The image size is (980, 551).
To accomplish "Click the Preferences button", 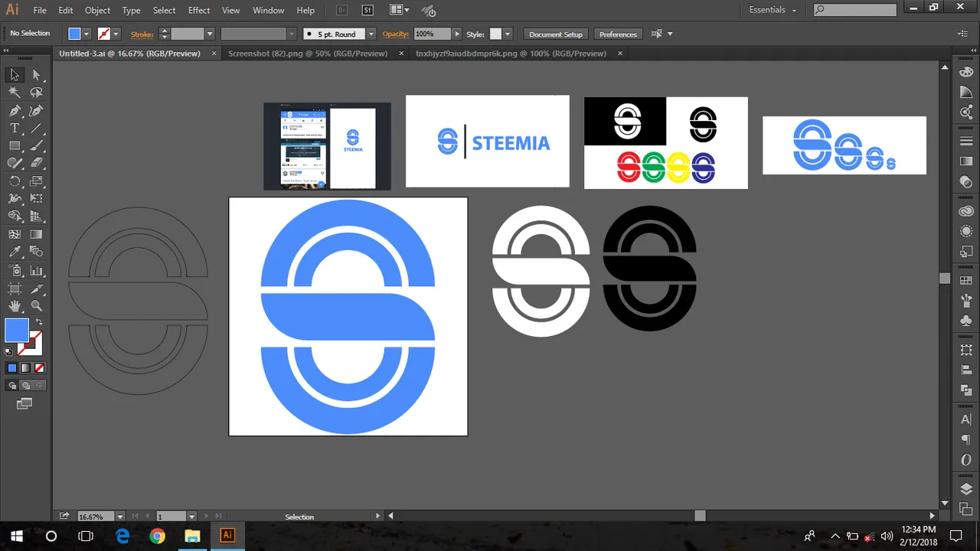I will click(618, 34).
